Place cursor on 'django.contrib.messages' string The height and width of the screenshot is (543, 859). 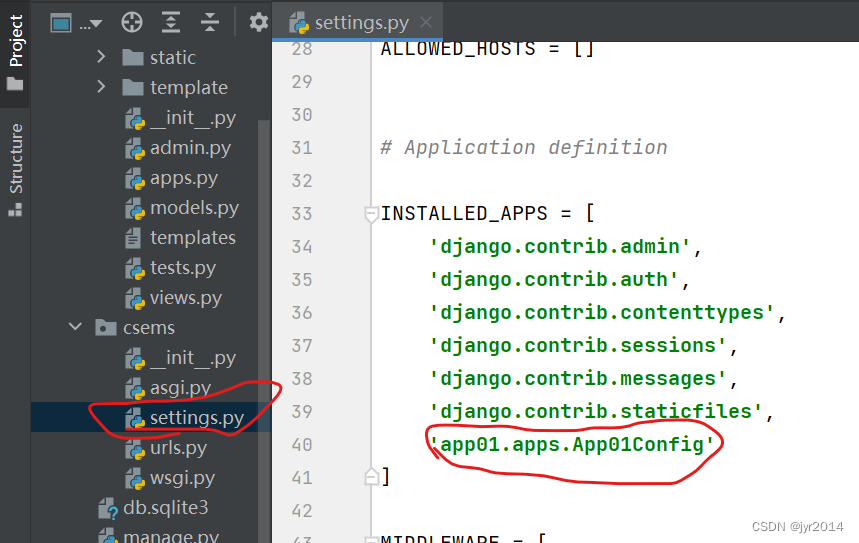(578, 379)
